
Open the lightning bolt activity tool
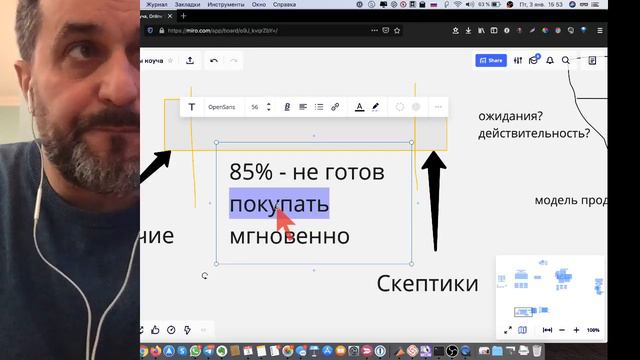point(187,330)
